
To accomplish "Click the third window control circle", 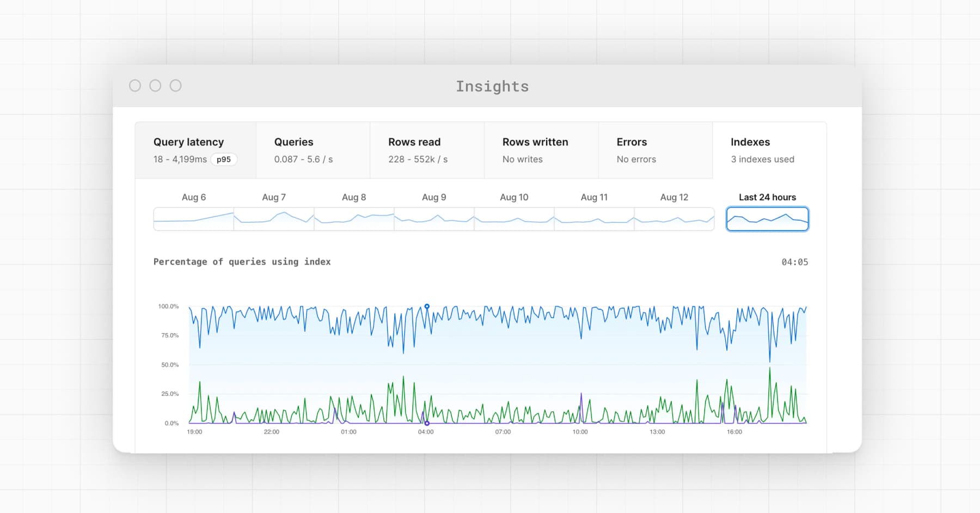I will point(175,85).
